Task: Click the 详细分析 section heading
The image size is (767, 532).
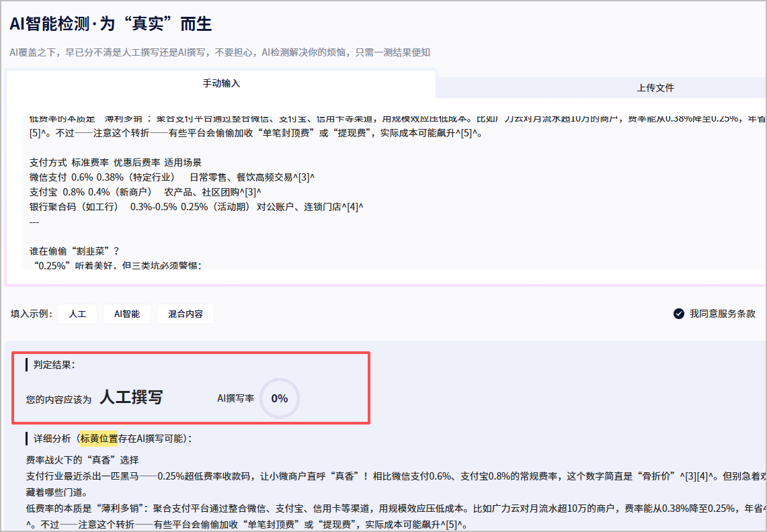Action: tap(52, 439)
